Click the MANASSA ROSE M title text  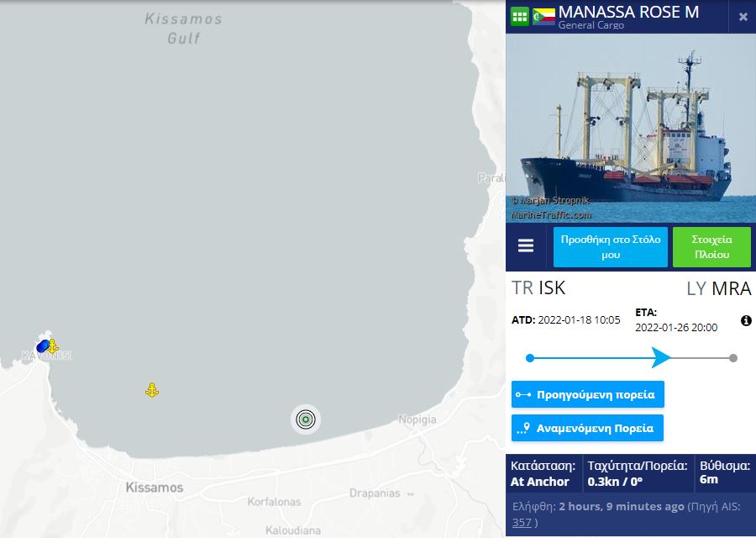point(628,12)
